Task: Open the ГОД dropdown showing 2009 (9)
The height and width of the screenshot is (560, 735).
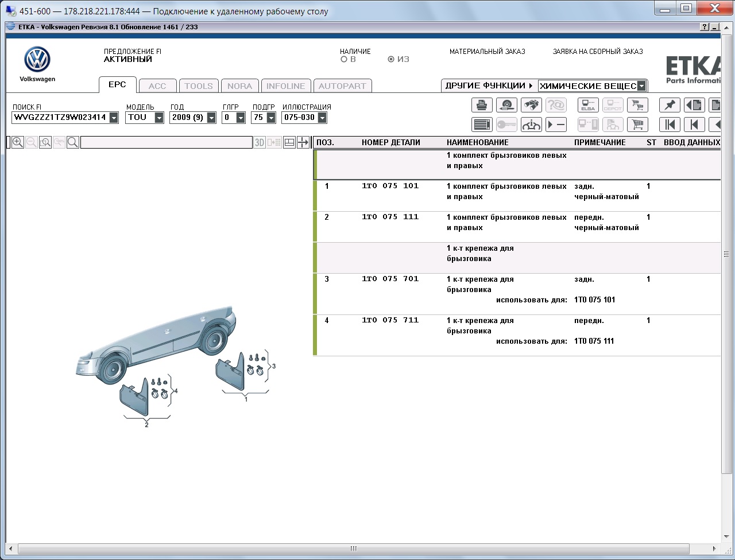Action: pos(211,118)
